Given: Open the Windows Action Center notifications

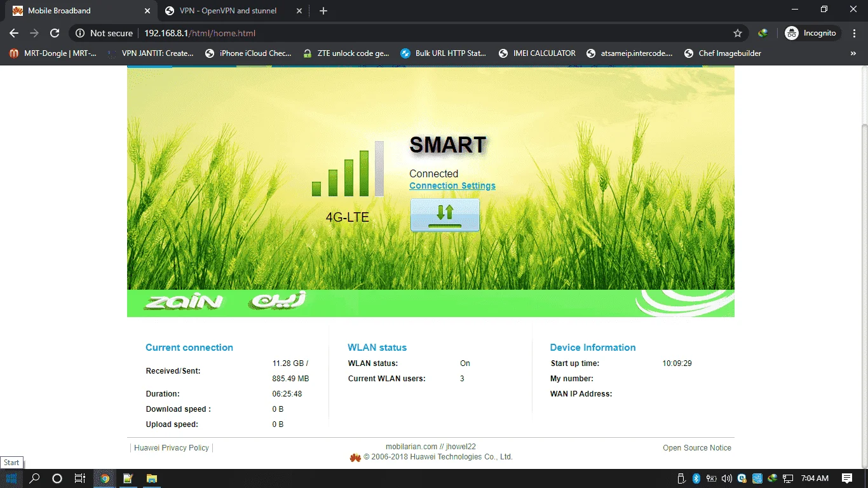Looking at the screenshot, I should (847, 478).
